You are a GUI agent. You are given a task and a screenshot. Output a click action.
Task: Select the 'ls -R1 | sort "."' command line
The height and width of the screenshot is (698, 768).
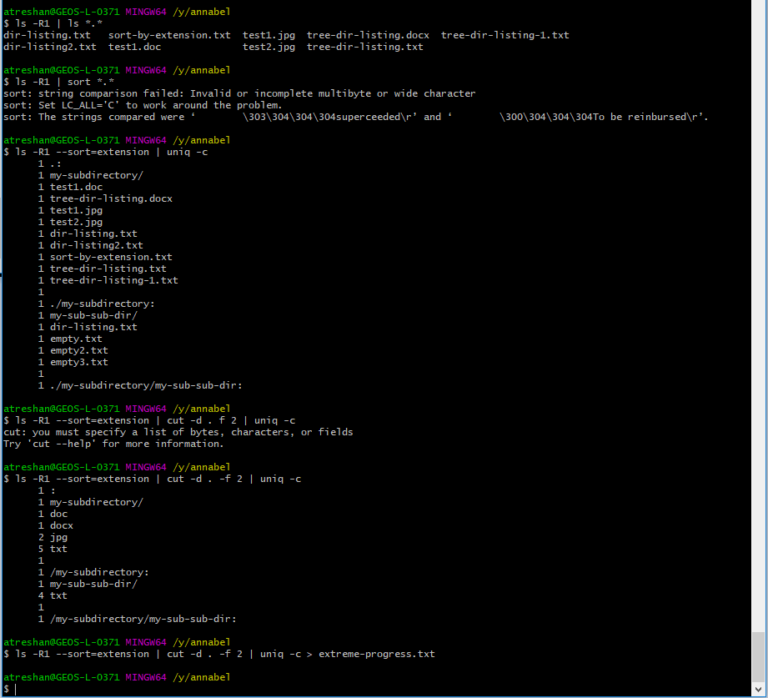[x=62, y=82]
